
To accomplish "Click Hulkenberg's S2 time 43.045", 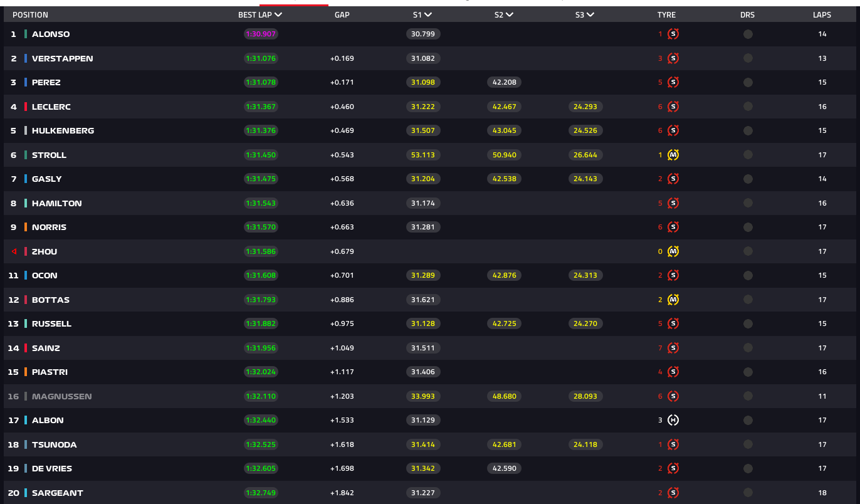I will (x=505, y=130).
